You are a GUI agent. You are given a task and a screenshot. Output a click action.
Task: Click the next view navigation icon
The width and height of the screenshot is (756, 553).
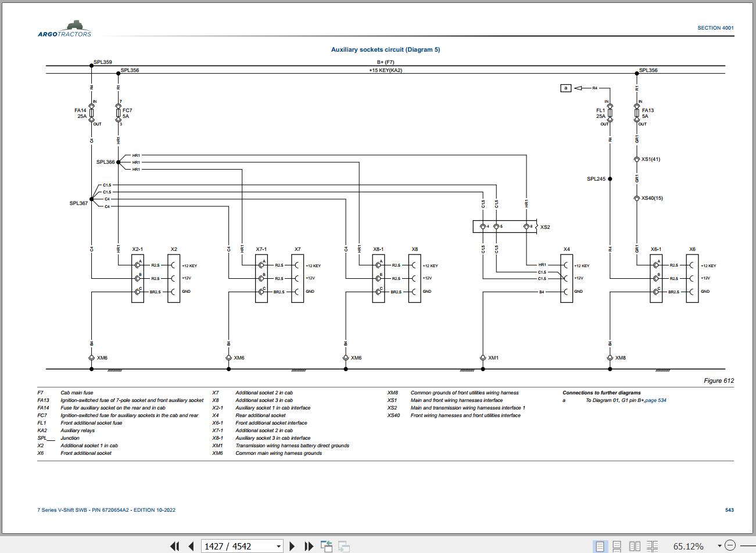click(344, 546)
